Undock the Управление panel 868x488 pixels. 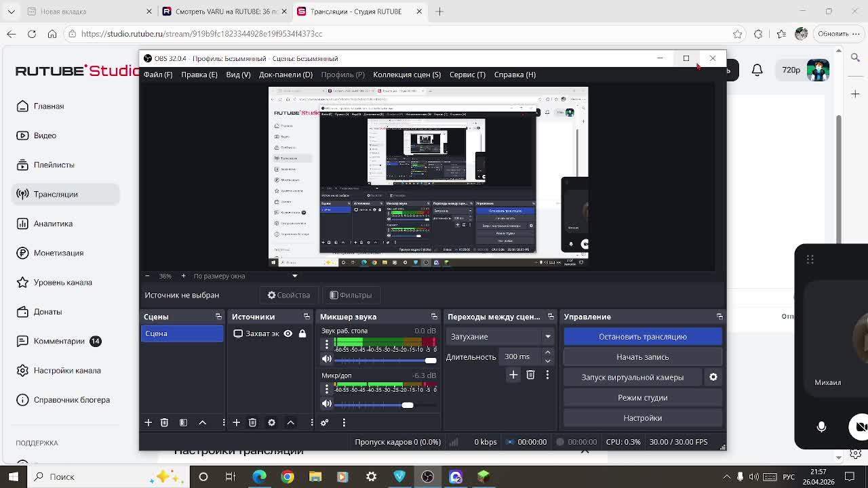pyautogui.click(x=719, y=317)
